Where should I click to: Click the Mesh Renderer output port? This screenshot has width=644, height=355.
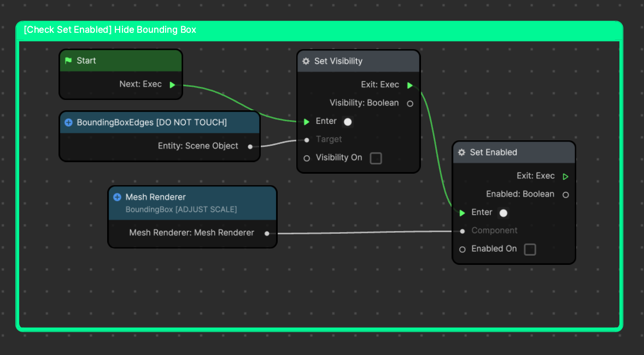click(267, 233)
